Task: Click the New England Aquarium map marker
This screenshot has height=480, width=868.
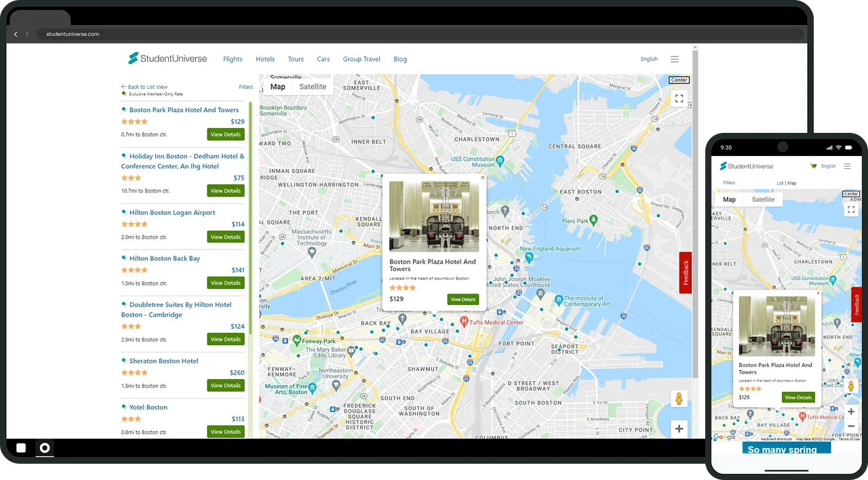Action: [x=529, y=258]
